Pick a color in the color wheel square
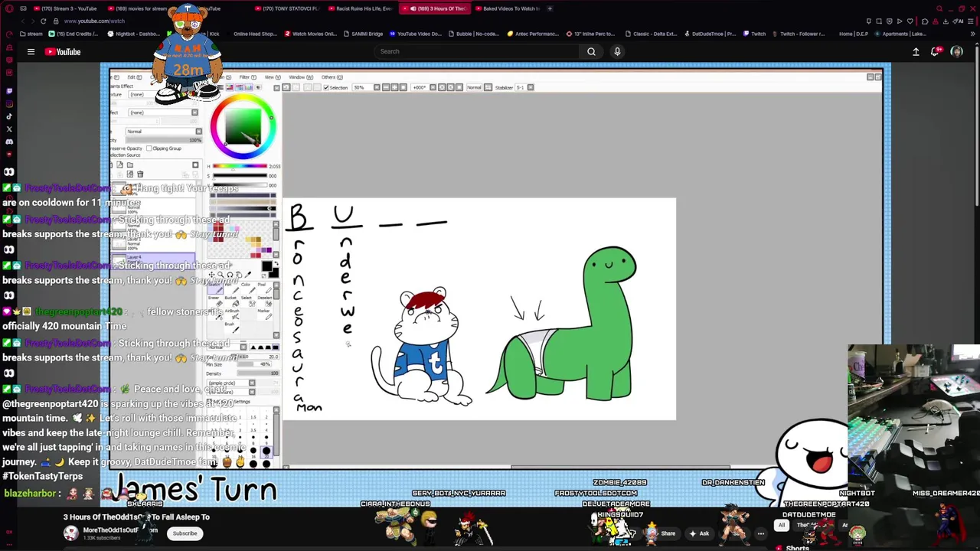Viewport: 980px width, 551px height. coord(243,126)
